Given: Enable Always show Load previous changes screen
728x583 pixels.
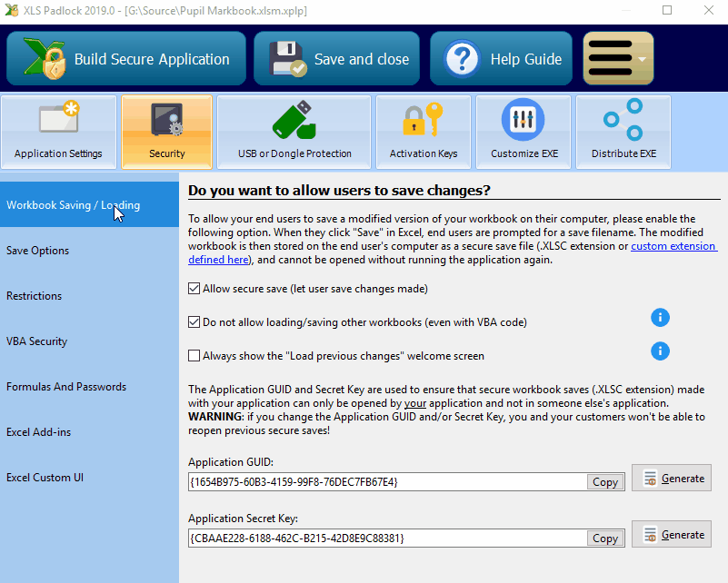Looking at the screenshot, I should point(194,356).
